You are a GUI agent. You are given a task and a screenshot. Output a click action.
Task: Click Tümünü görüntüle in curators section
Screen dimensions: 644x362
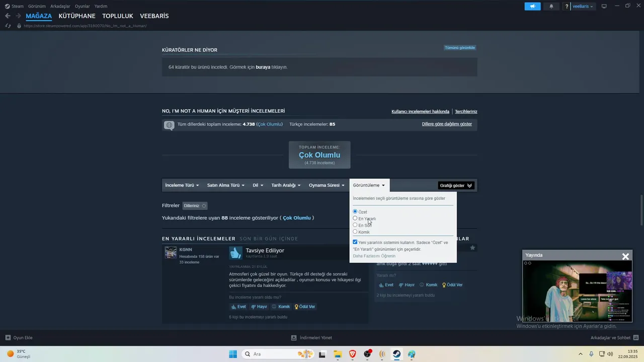460,48
